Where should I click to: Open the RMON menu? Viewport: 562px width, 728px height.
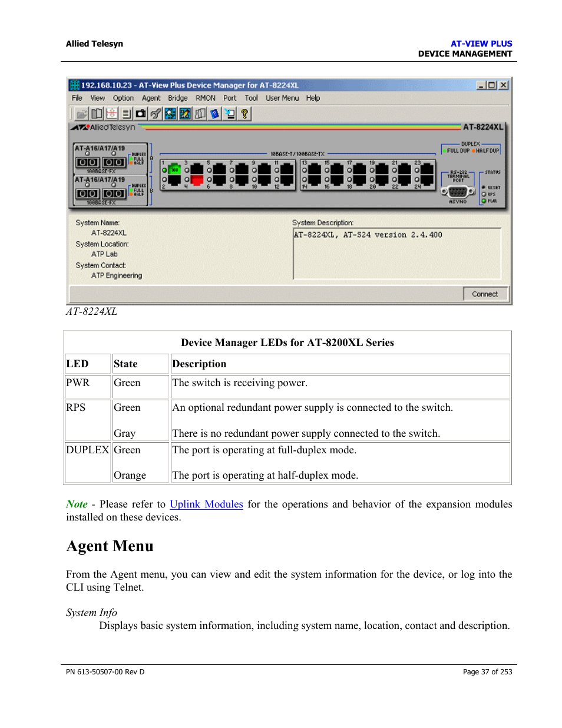pyautogui.click(x=206, y=98)
